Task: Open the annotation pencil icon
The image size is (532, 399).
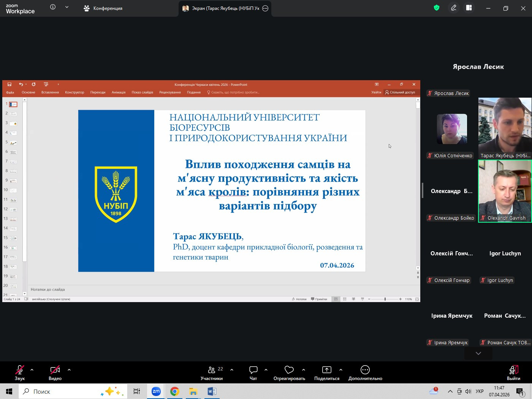Action: 453,8
